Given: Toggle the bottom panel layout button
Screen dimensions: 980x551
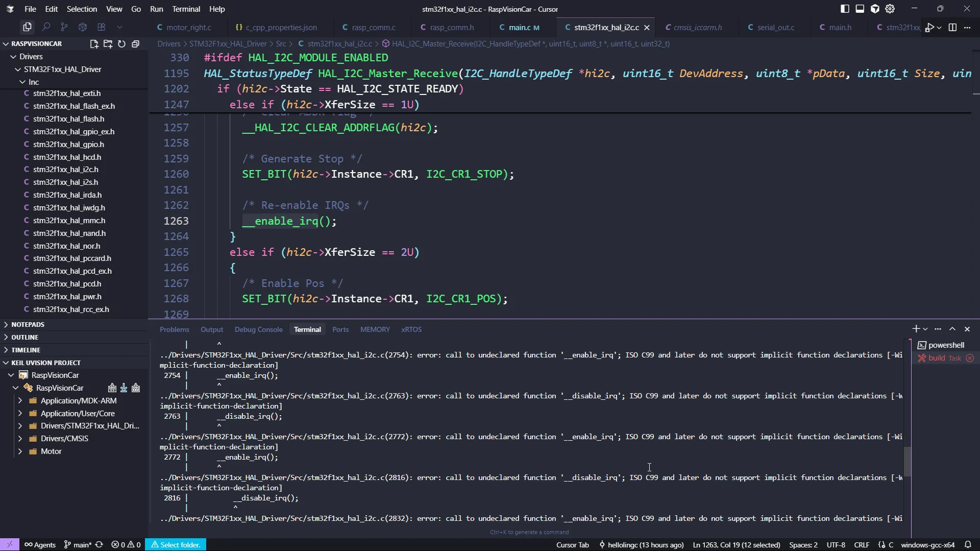Looking at the screenshot, I should coord(860,9).
